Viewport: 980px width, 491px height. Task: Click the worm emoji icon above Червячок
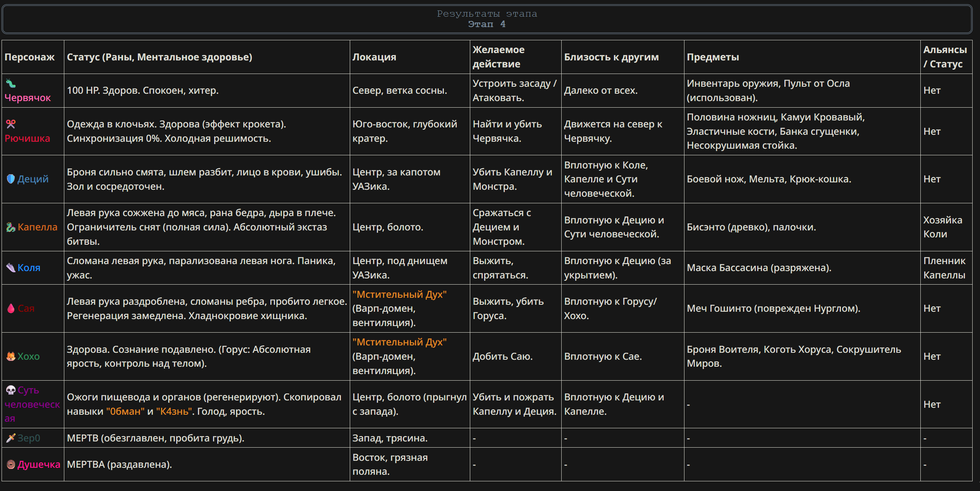(x=11, y=83)
